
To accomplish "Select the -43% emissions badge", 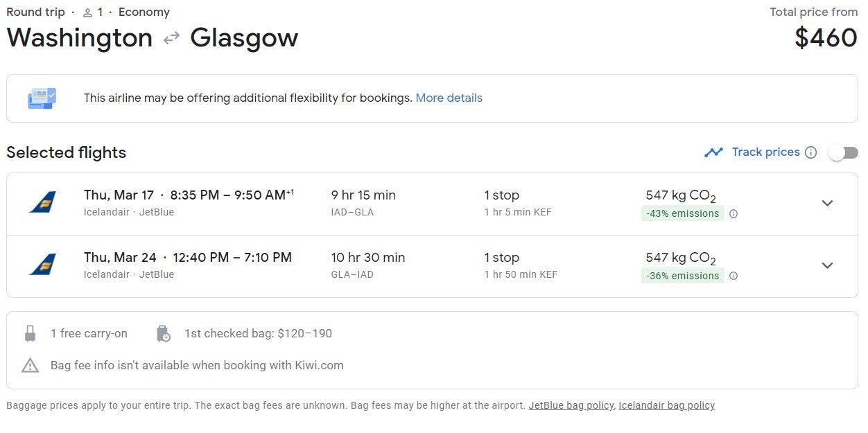I will pyautogui.click(x=682, y=213).
